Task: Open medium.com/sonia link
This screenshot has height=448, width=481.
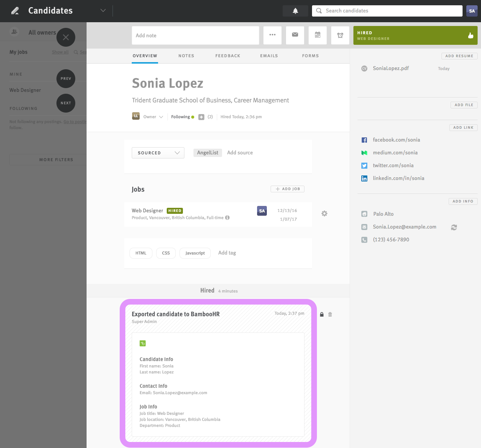Action: click(x=395, y=153)
